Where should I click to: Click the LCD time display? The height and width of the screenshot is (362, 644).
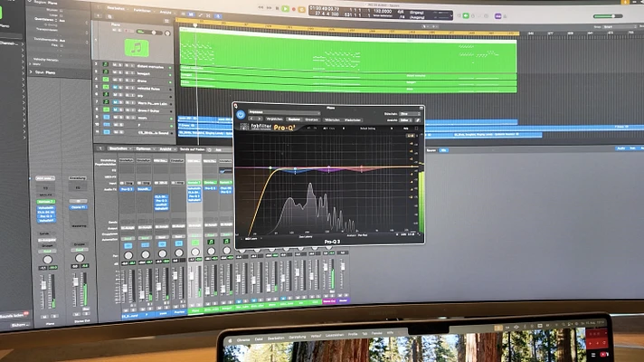coord(380,14)
